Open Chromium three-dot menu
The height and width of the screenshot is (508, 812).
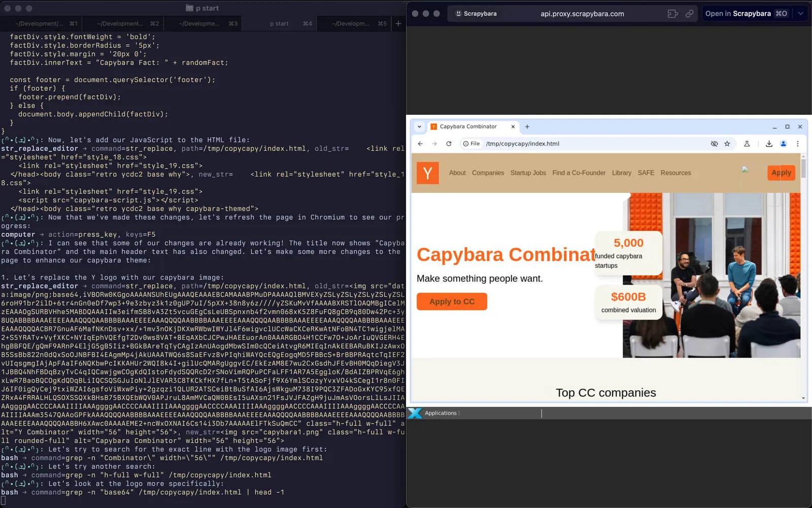(x=798, y=144)
